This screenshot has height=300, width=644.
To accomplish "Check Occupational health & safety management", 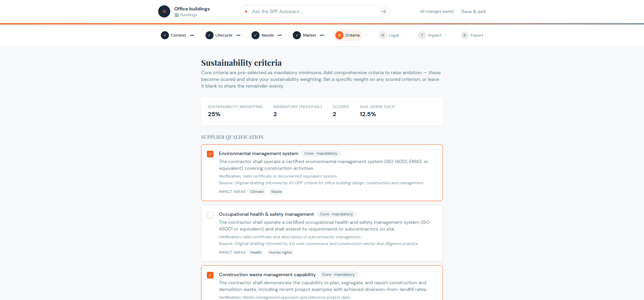I will (210, 215).
